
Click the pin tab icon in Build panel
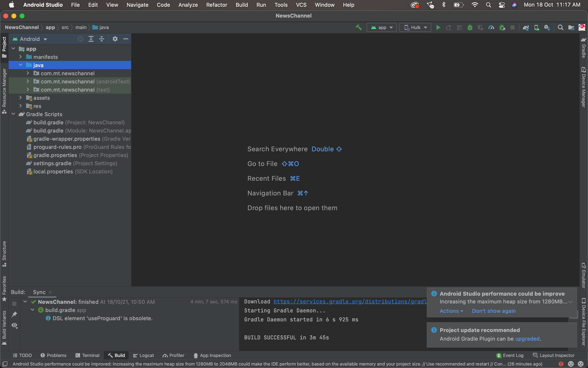tap(14, 314)
